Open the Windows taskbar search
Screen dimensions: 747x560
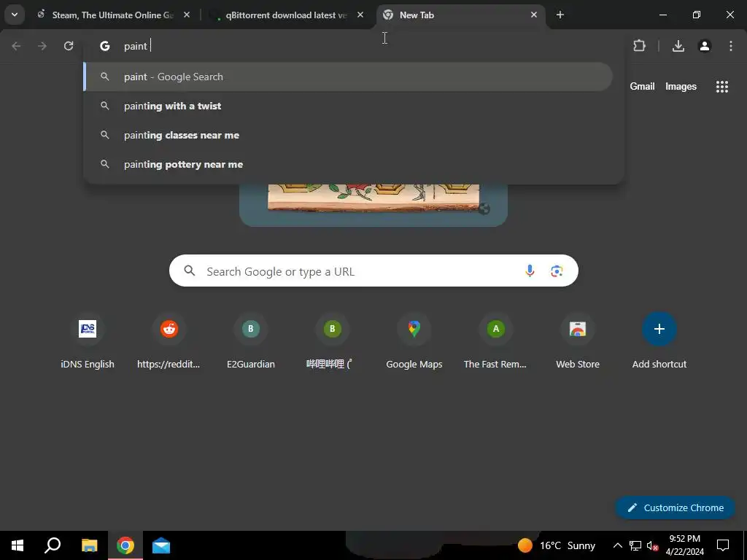pyautogui.click(x=53, y=545)
